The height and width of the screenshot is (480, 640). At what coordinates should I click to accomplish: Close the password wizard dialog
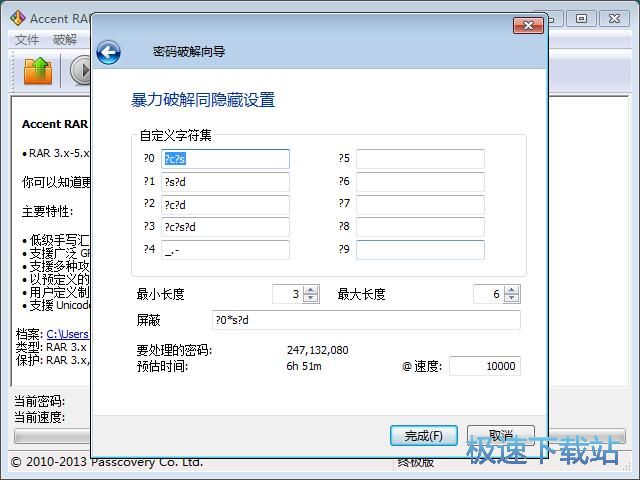[x=528, y=26]
